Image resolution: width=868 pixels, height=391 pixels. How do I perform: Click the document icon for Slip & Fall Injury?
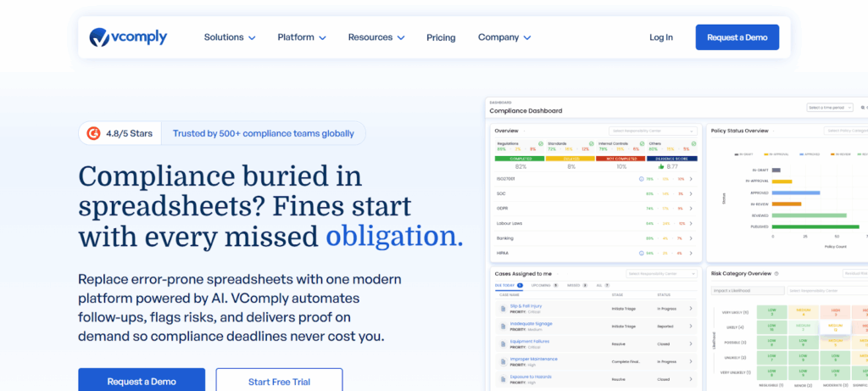[503, 308]
